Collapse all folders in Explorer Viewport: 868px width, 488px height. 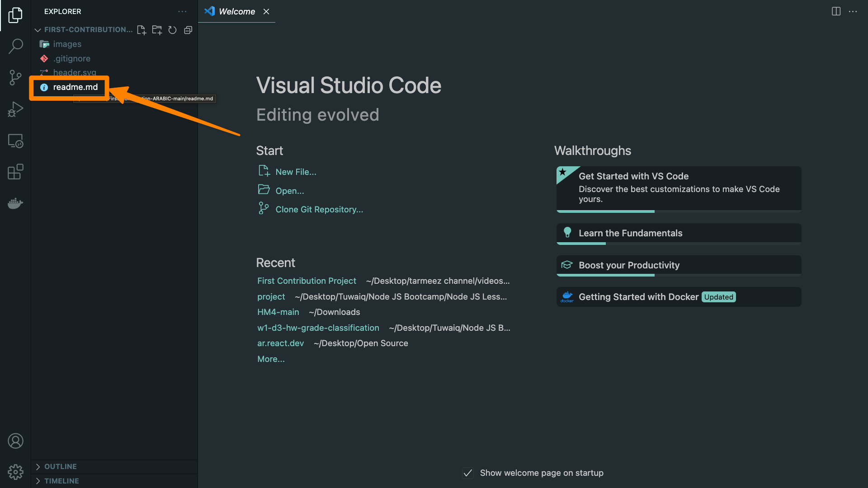188,30
